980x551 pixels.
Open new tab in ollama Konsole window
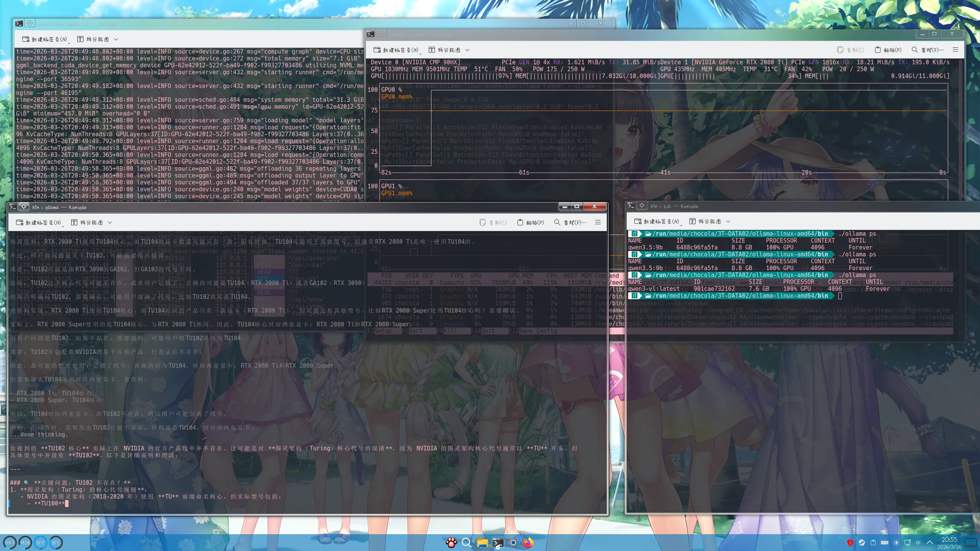39,222
